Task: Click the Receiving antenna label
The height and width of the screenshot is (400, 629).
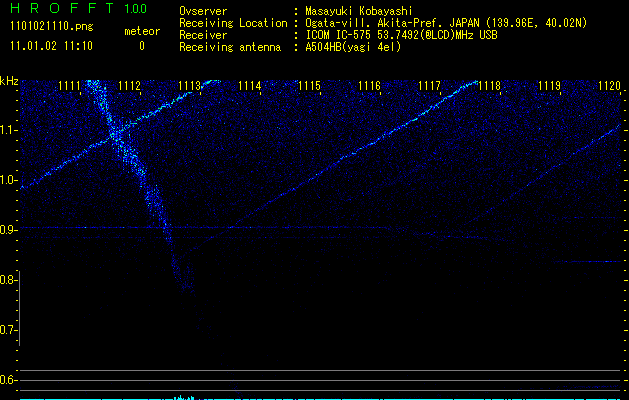Action: click(230, 47)
